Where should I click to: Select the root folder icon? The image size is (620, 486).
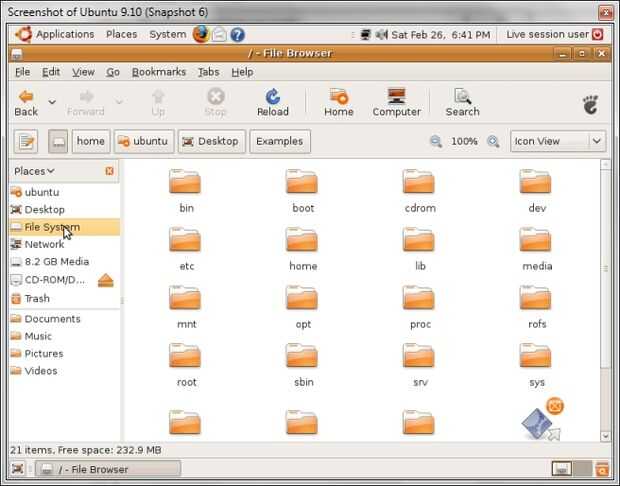tap(185, 356)
